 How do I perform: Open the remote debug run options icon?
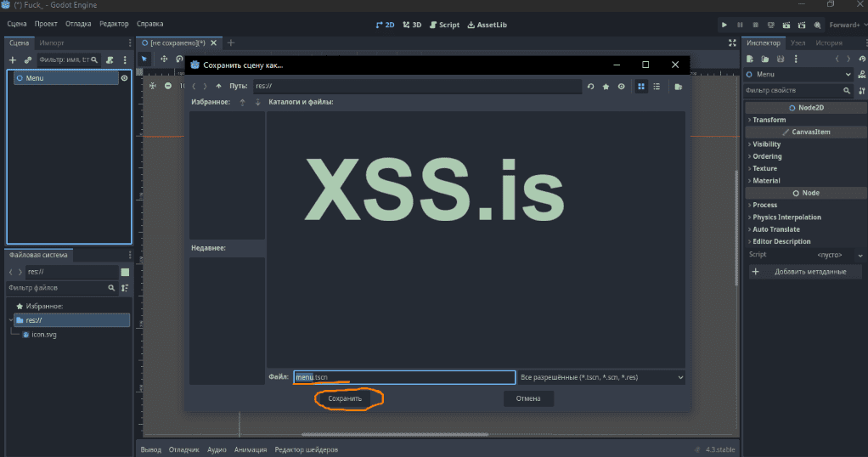(x=770, y=25)
